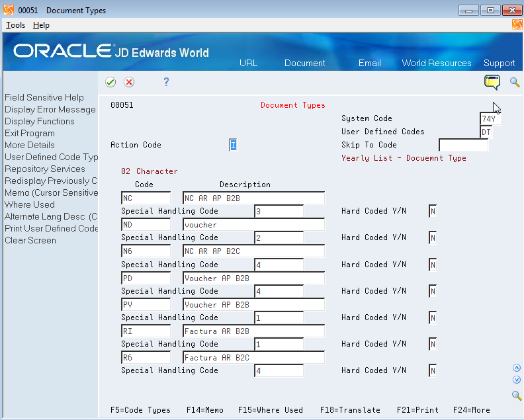Click F15=Where Used function key
The width and height of the screenshot is (524, 420).
click(x=271, y=410)
